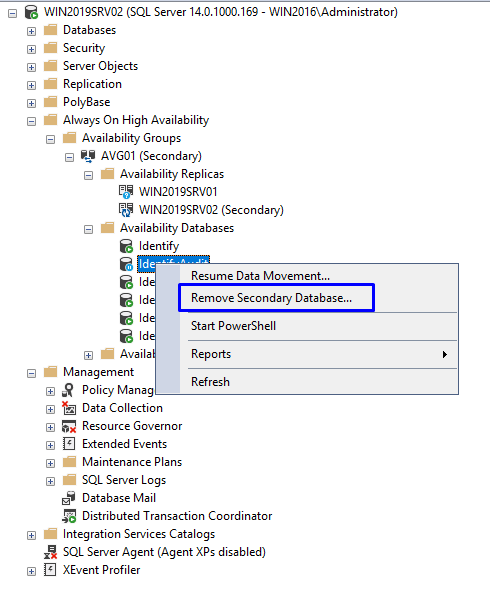This screenshot has width=490, height=596.
Task: Expand the Maintenance Plans node
Action: [x=51, y=463]
